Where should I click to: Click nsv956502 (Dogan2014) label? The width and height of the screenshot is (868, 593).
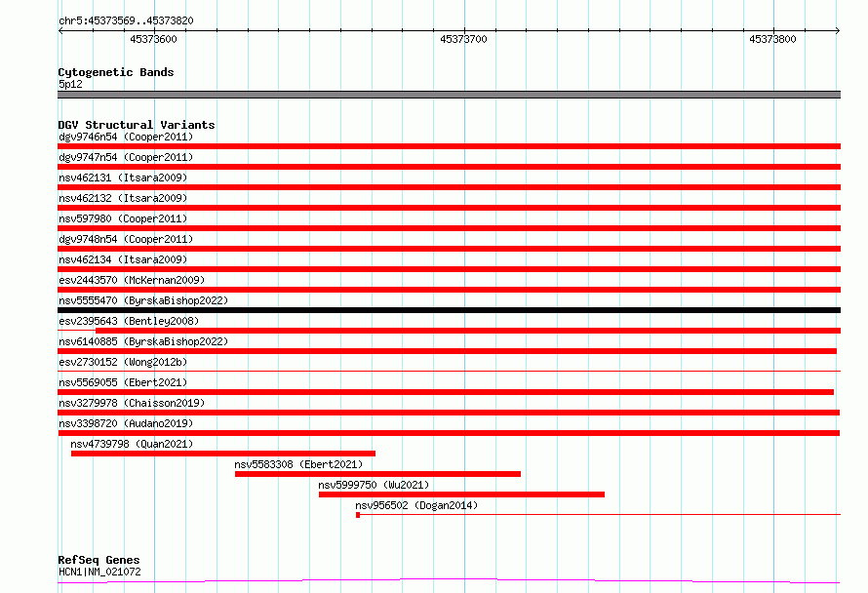[x=416, y=505]
